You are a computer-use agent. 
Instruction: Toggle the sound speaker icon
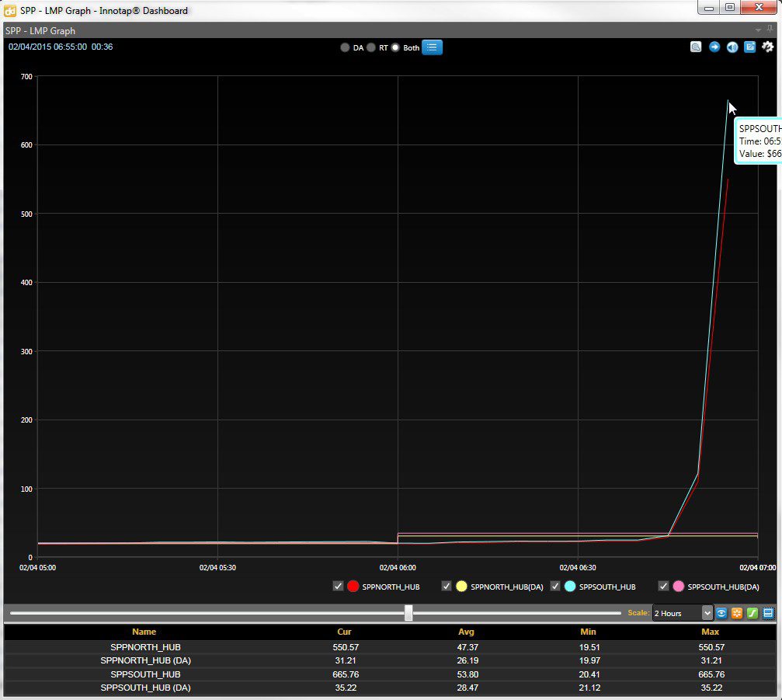[732, 47]
